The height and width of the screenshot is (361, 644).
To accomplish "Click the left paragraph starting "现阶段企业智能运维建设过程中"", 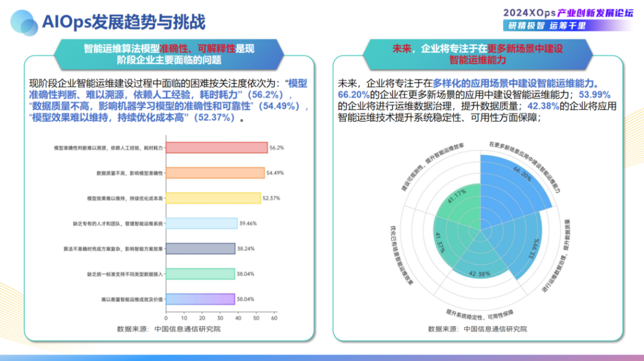I will tap(168, 101).
